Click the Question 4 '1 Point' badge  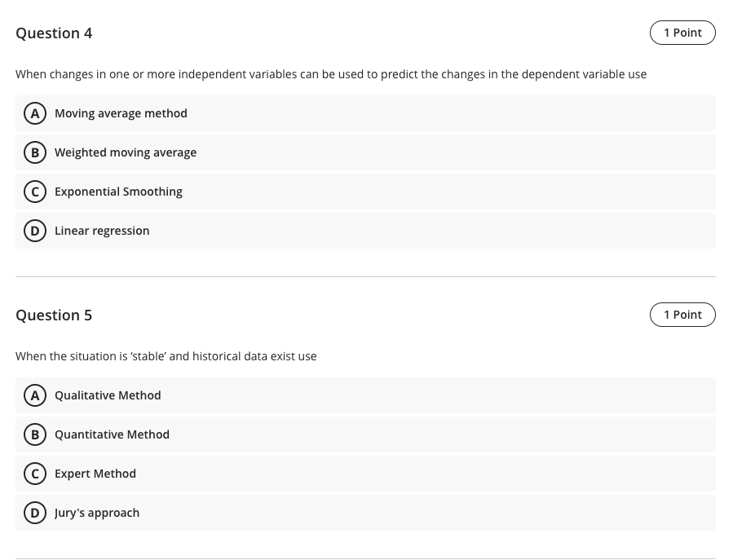(682, 33)
